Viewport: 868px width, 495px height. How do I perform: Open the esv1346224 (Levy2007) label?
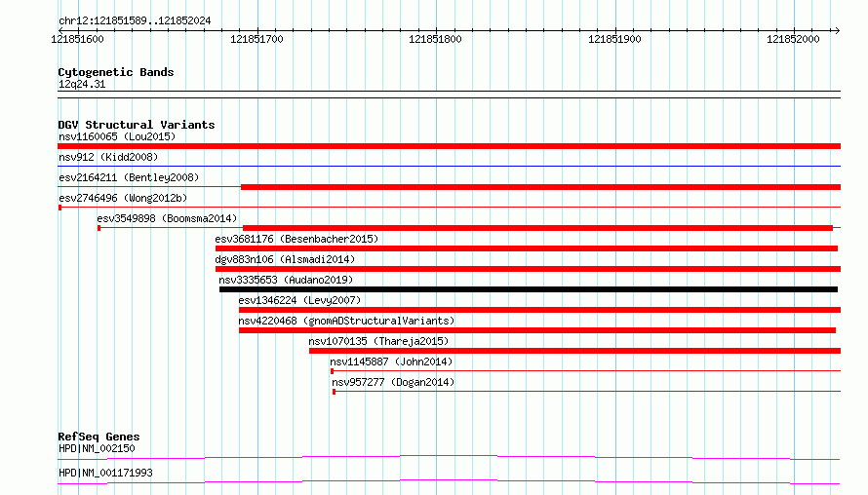pos(299,300)
